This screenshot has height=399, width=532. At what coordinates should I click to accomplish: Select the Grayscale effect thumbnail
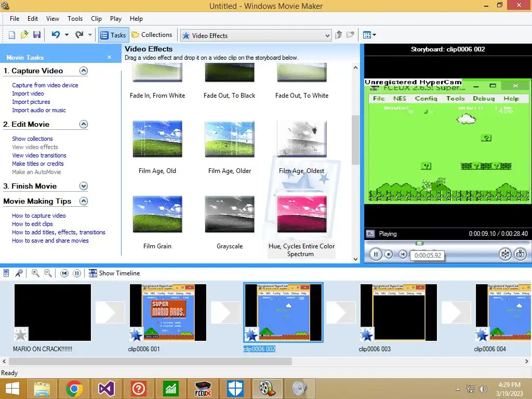coord(230,215)
